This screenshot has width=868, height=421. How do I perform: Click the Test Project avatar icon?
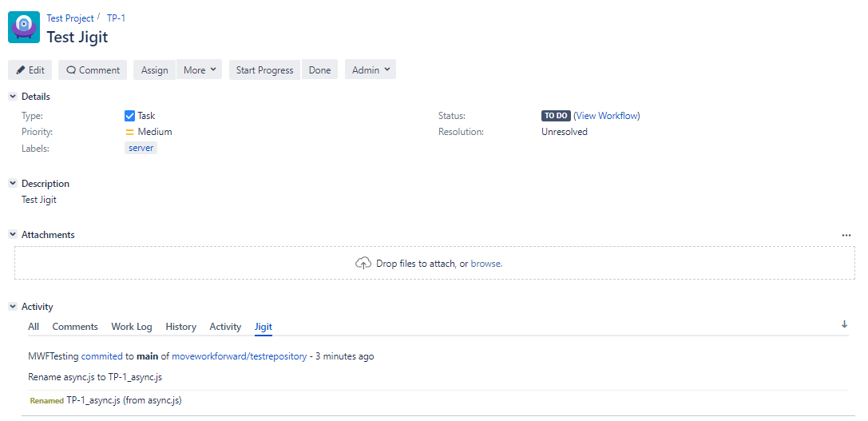click(x=24, y=28)
